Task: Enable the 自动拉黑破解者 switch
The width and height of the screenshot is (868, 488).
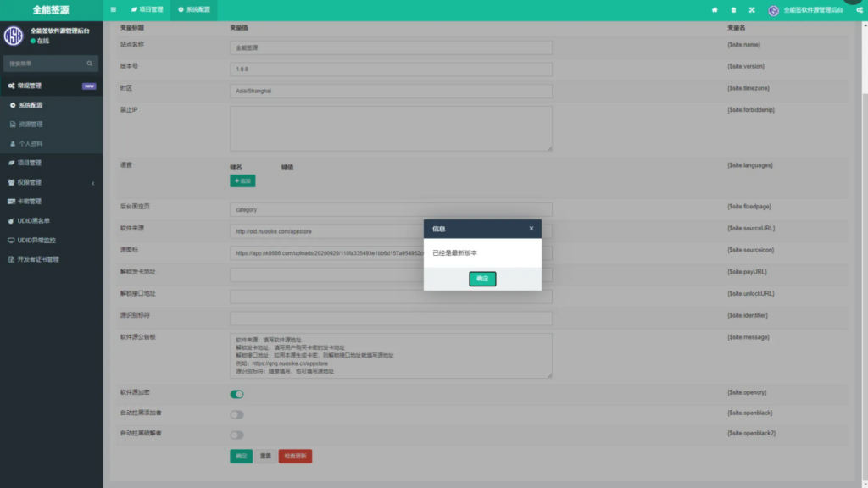Action: click(x=236, y=435)
